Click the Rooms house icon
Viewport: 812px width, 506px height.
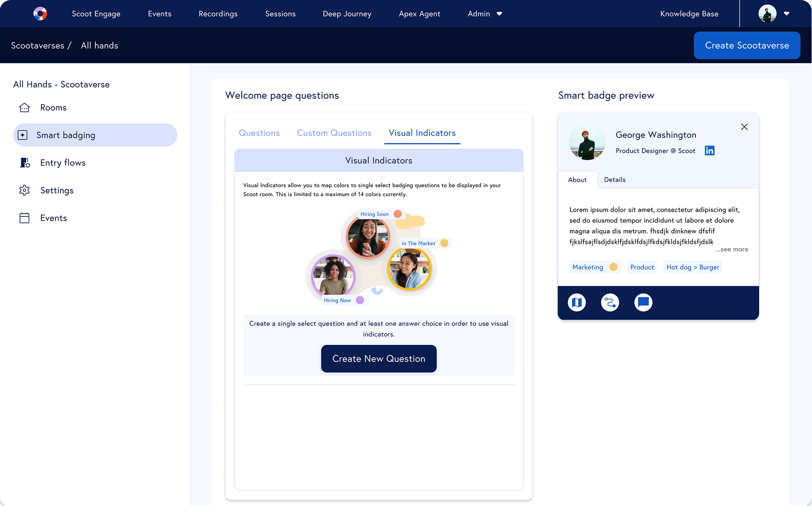[x=25, y=108]
